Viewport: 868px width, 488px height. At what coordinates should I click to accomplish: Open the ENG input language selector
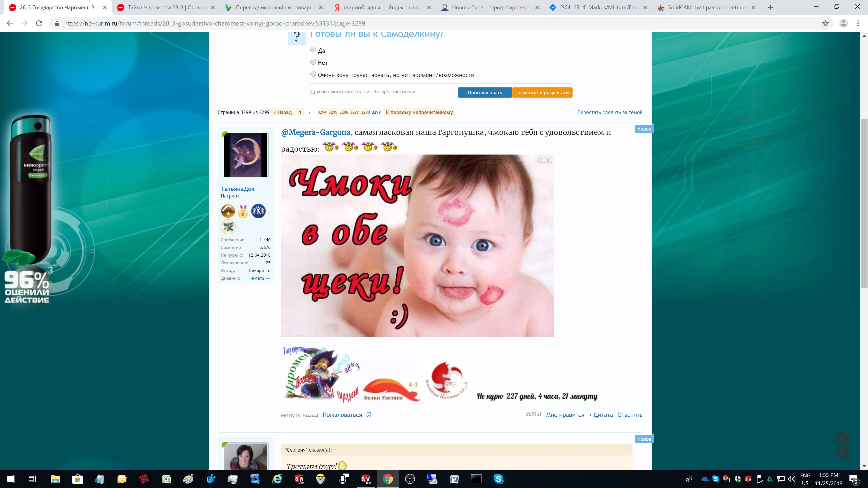(805, 479)
